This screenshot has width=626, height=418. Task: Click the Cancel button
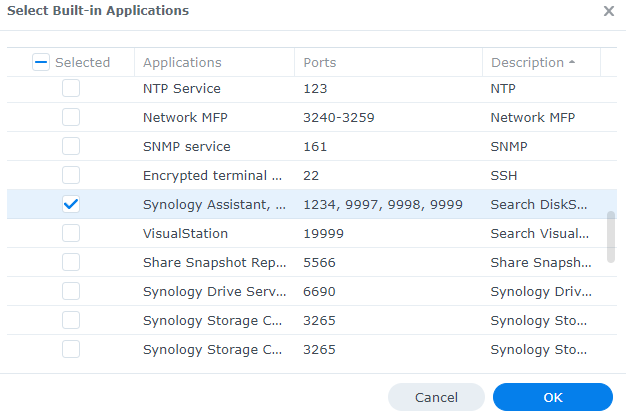436,397
